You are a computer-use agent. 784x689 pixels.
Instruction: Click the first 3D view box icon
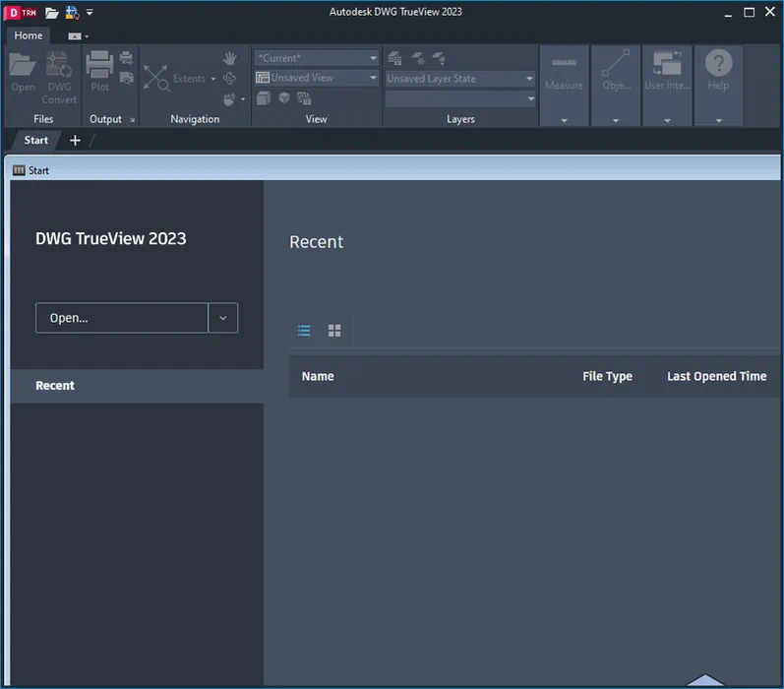[x=264, y=98]
